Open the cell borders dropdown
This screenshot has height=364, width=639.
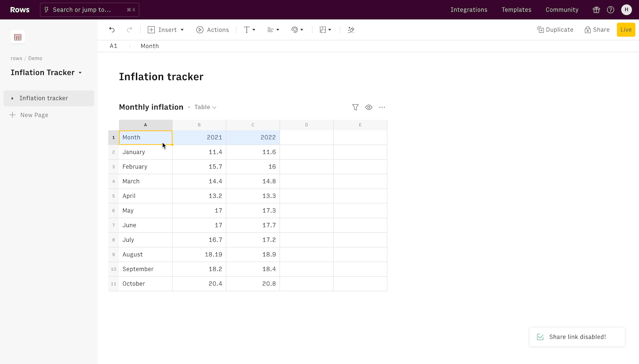[325, 30]
